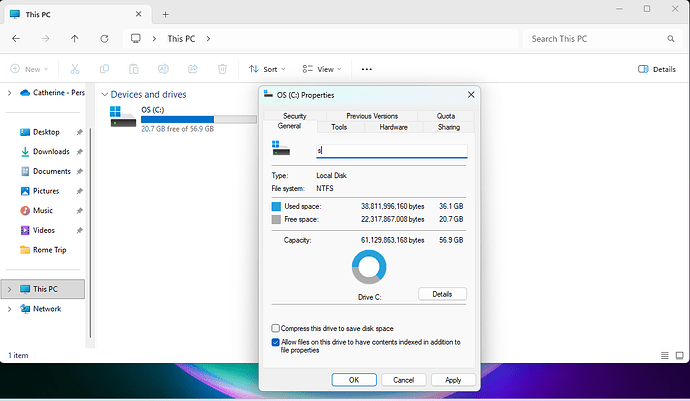The height and width of the screenshot is (401, 690).
Task: Open Downloads in the sidebar
Action: (x=51, y=151)
